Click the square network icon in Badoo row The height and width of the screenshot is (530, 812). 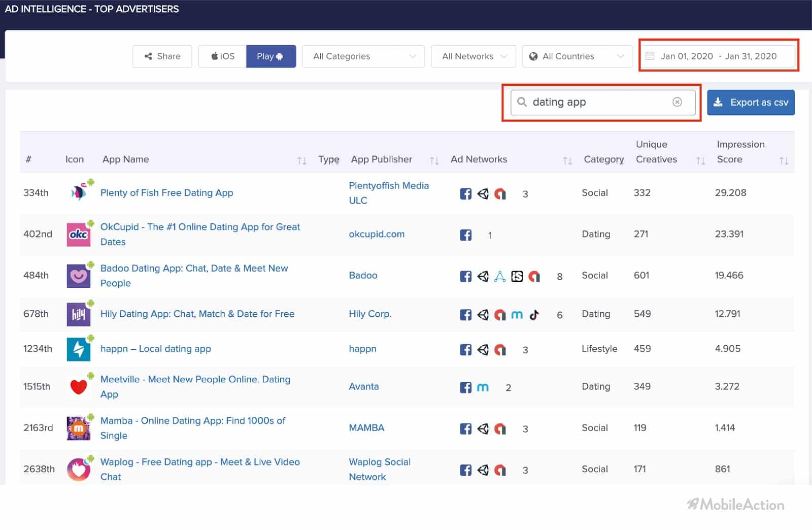click(x=517, y=276)
